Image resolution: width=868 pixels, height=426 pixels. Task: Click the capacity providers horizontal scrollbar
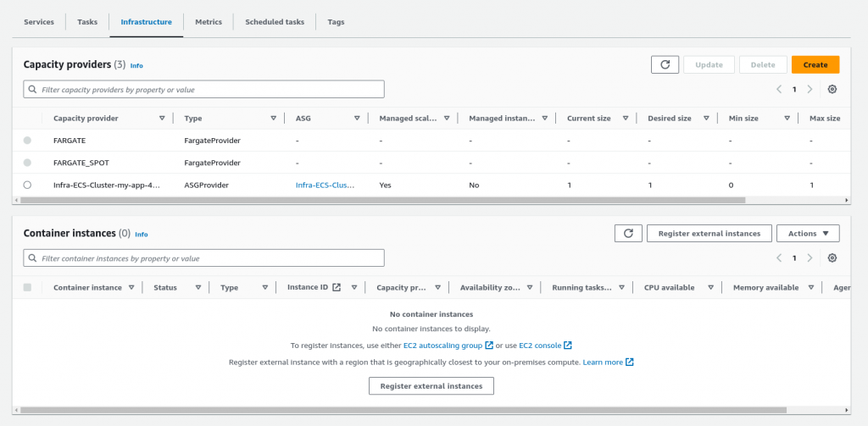(382, 200)
